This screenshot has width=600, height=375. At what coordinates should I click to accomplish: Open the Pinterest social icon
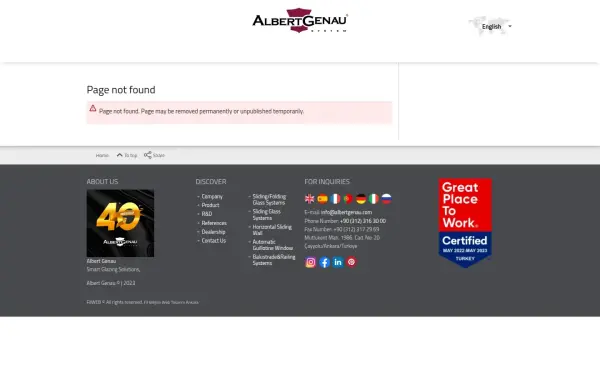coord(351,262)
